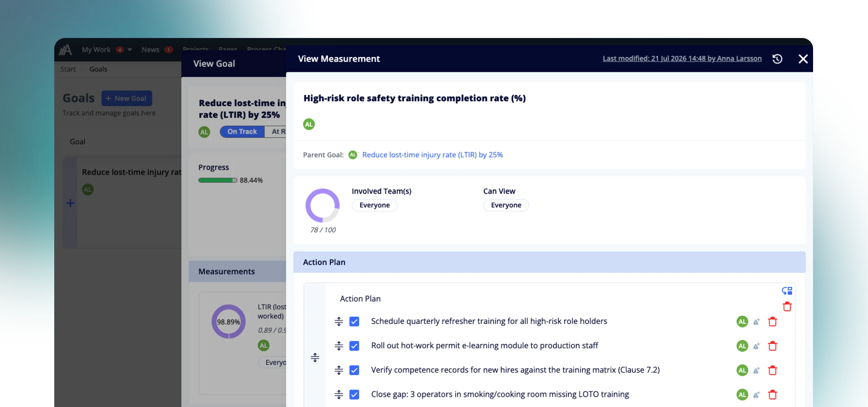Delete the Verify competence records task
The image size is (868, 407).
[x=772, y=370]
